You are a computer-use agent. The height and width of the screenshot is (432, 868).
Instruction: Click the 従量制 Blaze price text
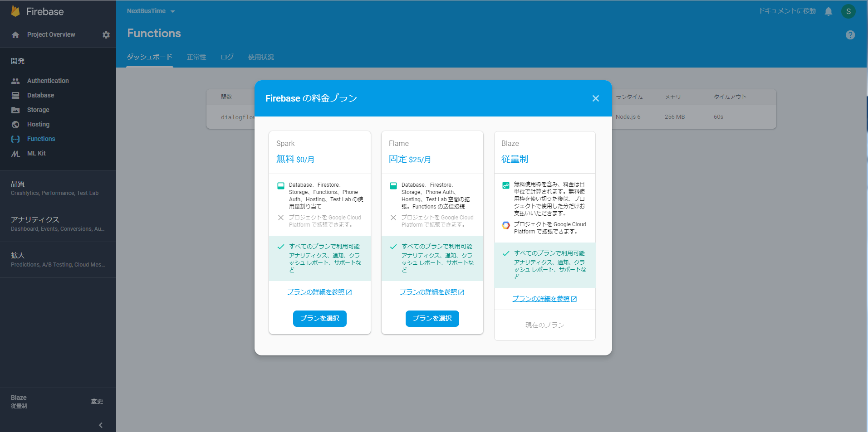[515, 159]
